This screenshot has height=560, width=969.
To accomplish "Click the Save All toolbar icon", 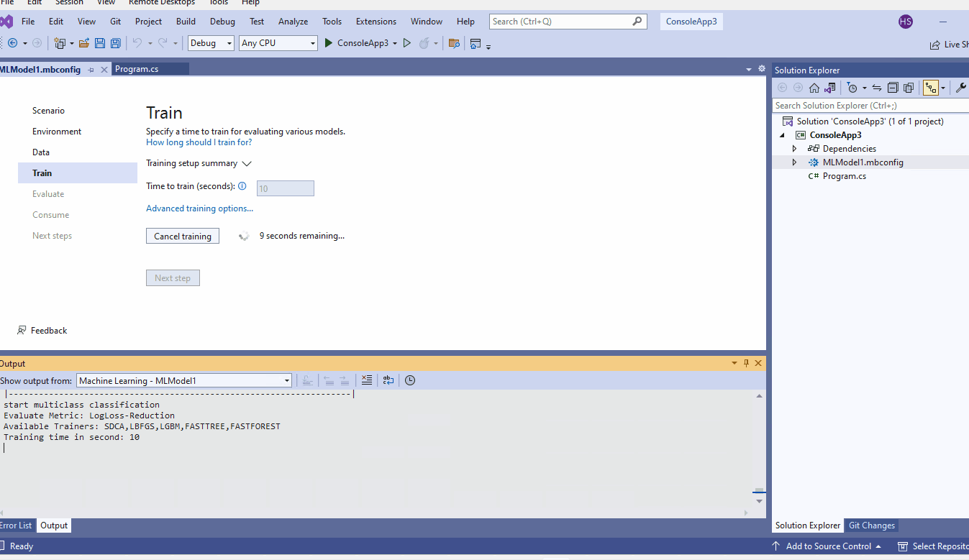I will pos(114,43).
